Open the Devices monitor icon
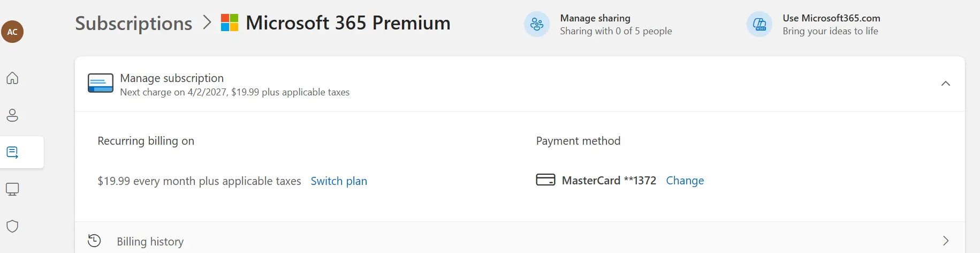 12,189
